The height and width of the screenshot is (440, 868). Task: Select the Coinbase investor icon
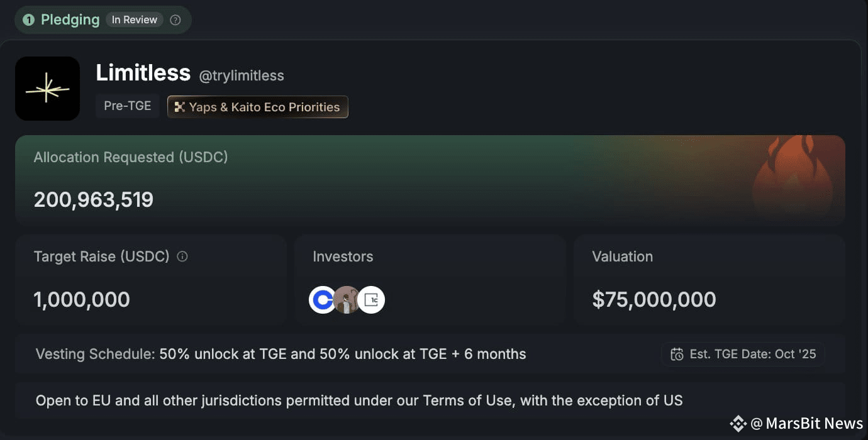323,300
